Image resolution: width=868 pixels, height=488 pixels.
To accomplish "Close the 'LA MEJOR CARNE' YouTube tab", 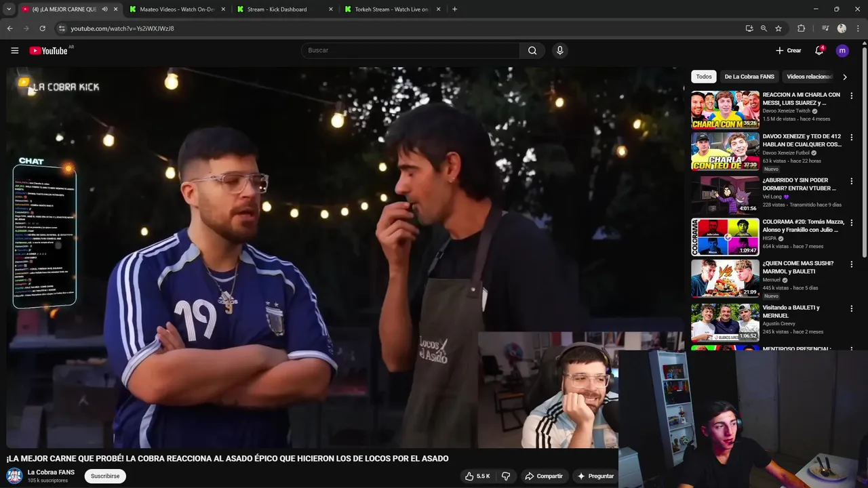I will pos(116,9).
